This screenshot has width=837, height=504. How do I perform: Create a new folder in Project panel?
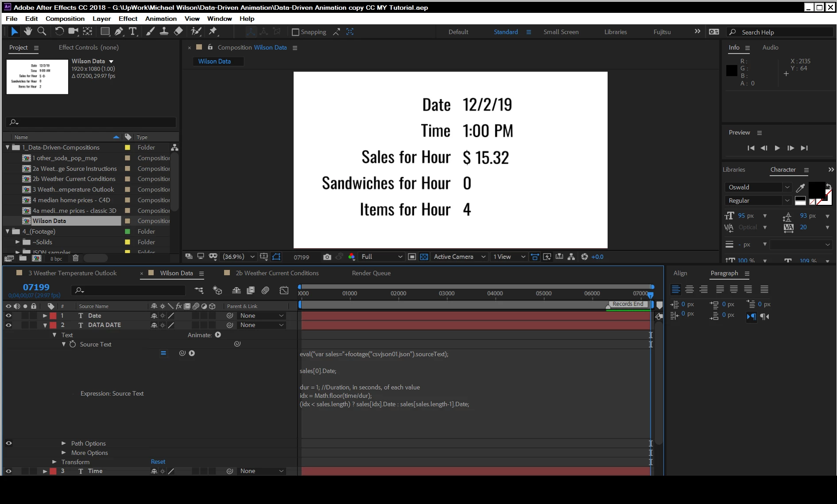tap(23, 258)
